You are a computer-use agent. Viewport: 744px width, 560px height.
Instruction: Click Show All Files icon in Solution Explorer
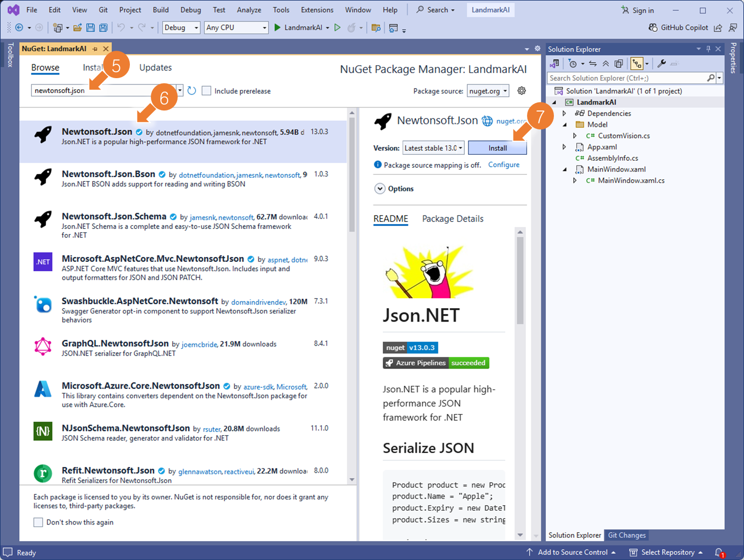point(619,64)
